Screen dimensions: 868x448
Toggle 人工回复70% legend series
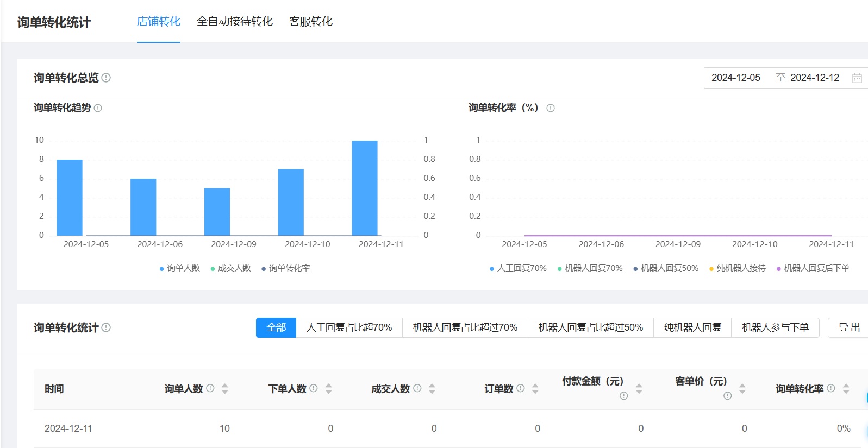pos(518,268)
